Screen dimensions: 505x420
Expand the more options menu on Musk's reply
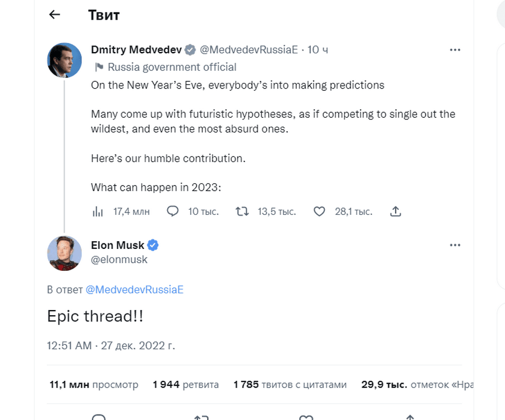455,245
